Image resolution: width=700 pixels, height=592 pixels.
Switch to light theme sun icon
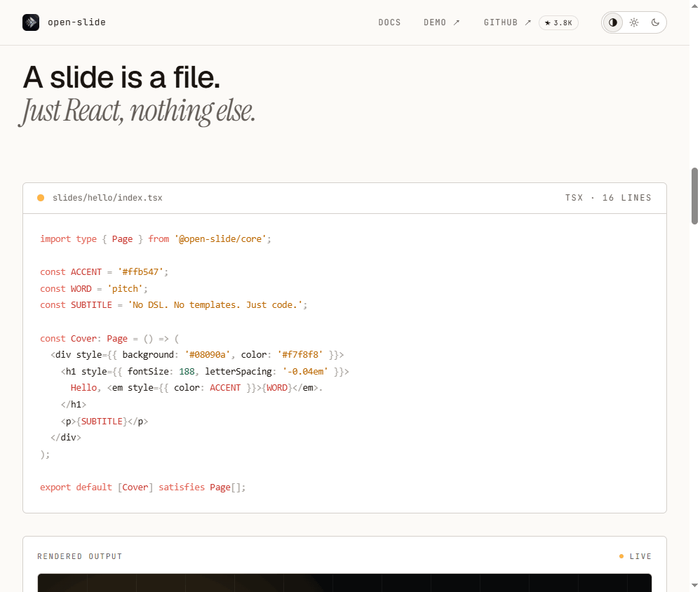pos(634,22)
